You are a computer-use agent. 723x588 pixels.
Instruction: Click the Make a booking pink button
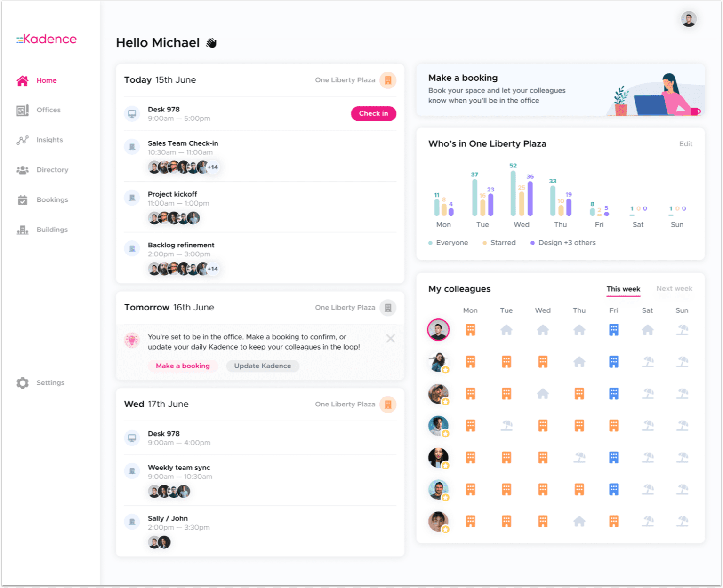click(x=183, y=366)
